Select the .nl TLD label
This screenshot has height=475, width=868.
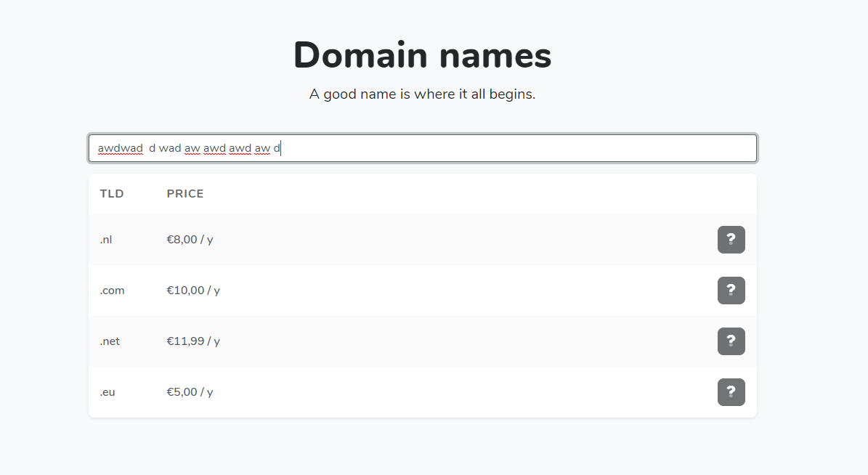pyautogui.click(x=106, y=240)
